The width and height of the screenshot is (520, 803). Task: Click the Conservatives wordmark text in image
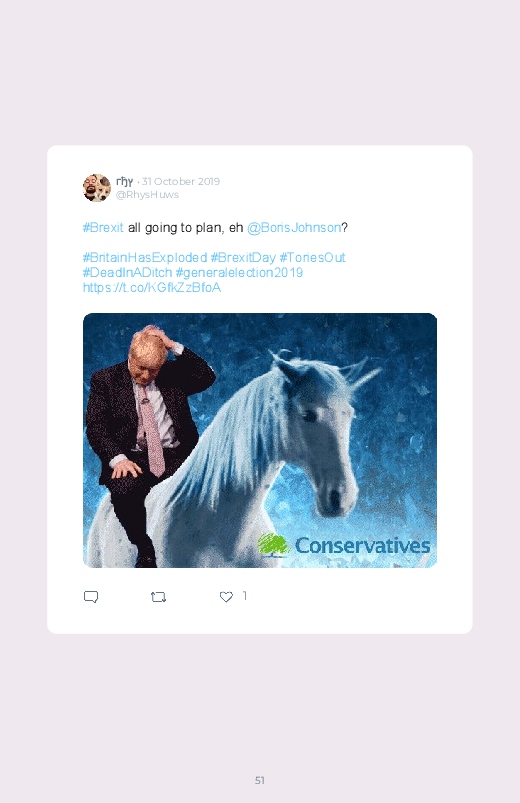pyautogui.click(x=363, y=545)
